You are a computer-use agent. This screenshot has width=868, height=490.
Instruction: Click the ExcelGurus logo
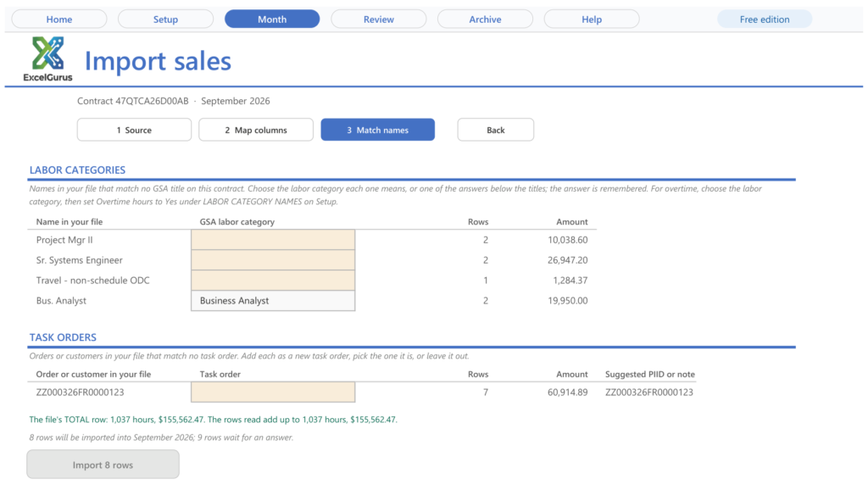pyautogui.click(x=47, y=58)
